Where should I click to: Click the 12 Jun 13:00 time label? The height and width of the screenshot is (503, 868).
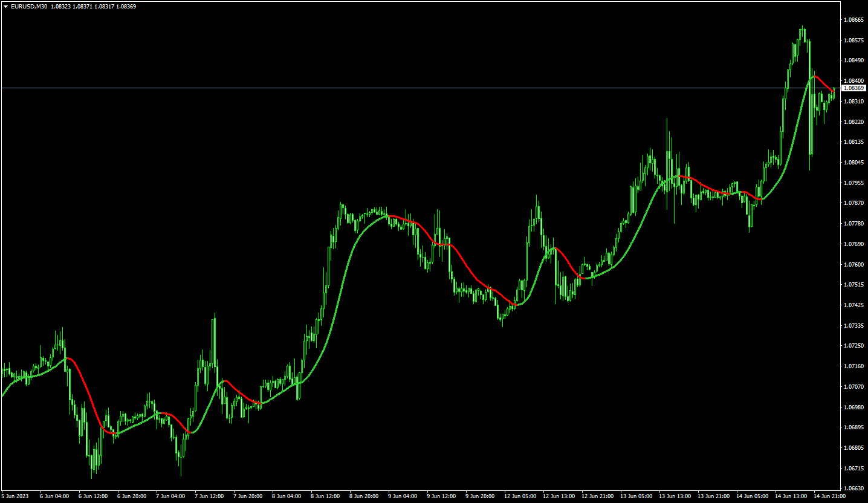(559, 496)
